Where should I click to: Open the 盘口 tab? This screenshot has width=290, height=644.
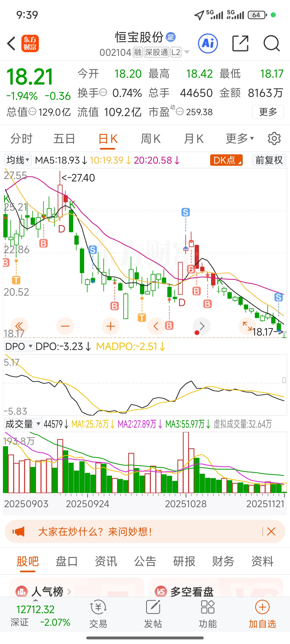click(x=67, y=561)
